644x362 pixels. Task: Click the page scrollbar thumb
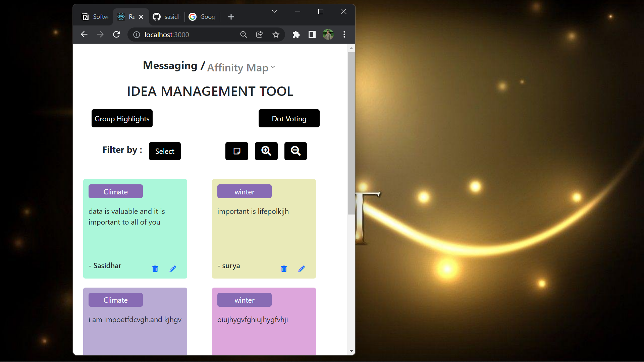point(351,133)
